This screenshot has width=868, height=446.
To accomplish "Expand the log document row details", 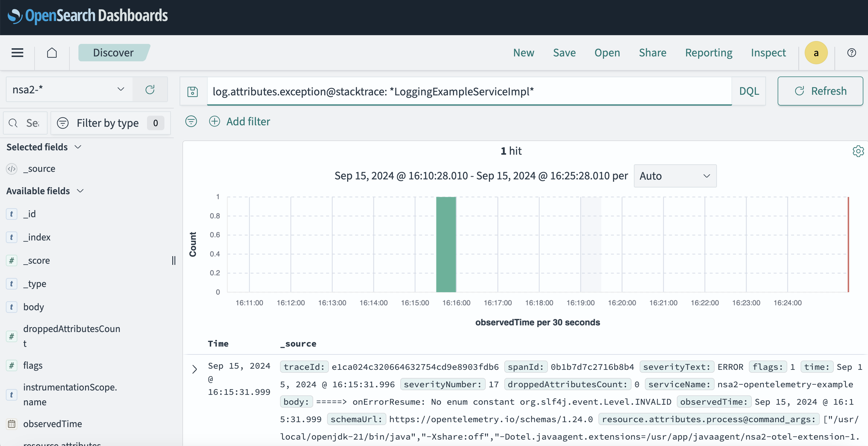I will (x=194, y=370).
